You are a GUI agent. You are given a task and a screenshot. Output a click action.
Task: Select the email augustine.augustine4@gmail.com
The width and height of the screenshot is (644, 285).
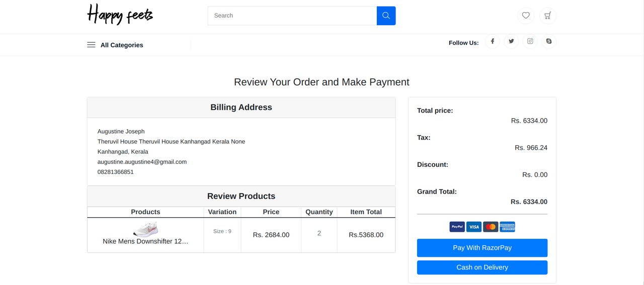(142, 162)
